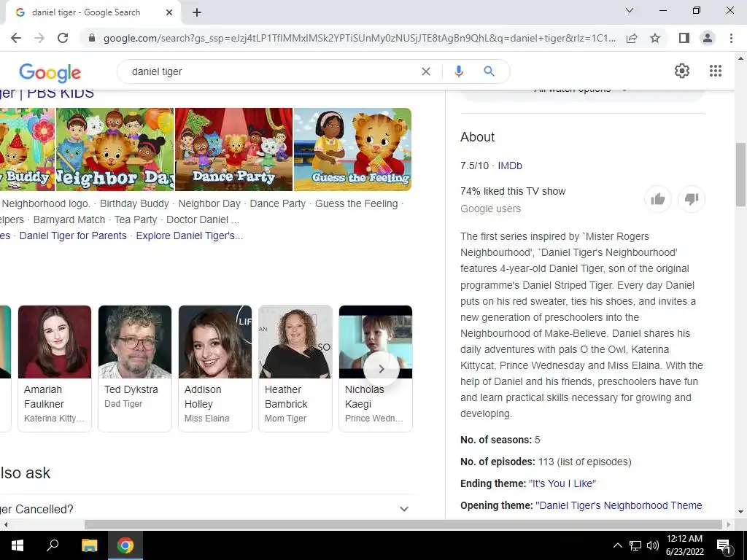
Task: Click Chrome icon in taskbar
Action: (x=125, y=545)
